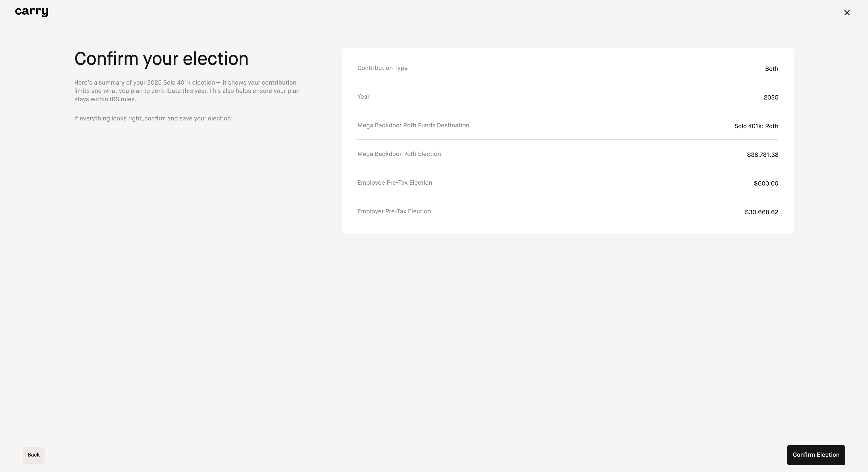Select the $600.00 amount
This screenshot has height=472, width=868.
pyautogui.click(x=766, y=184)
